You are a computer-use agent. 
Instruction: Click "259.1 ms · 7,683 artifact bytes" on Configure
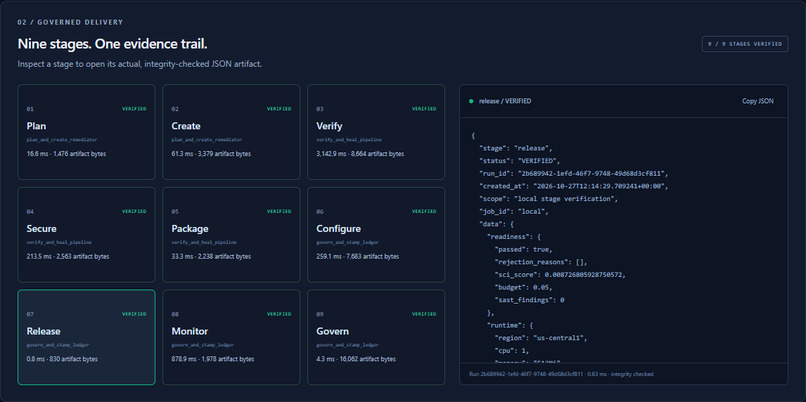358,257
